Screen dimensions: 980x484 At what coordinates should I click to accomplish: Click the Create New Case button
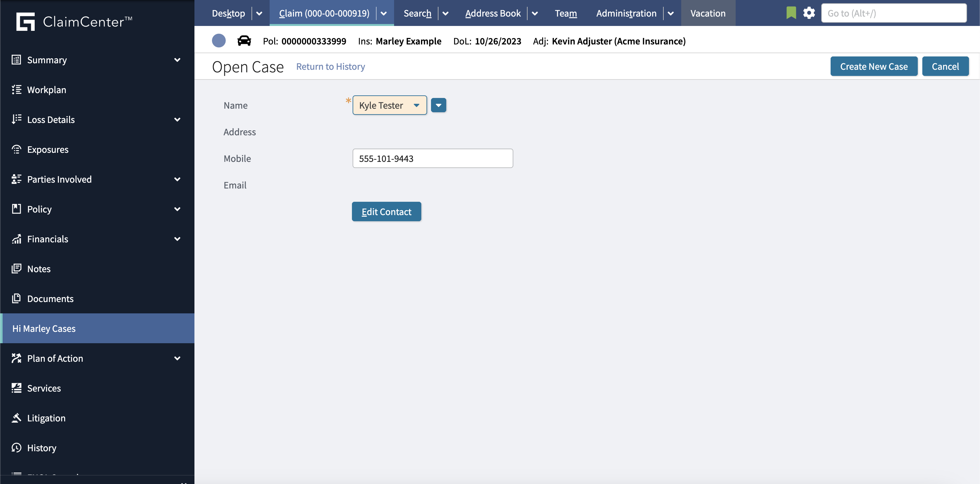pos(873,66)
